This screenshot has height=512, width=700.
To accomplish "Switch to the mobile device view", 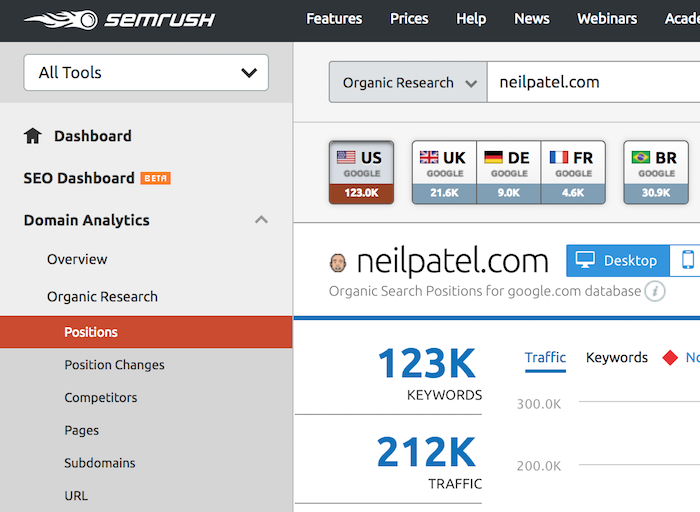I will (688, 260).
